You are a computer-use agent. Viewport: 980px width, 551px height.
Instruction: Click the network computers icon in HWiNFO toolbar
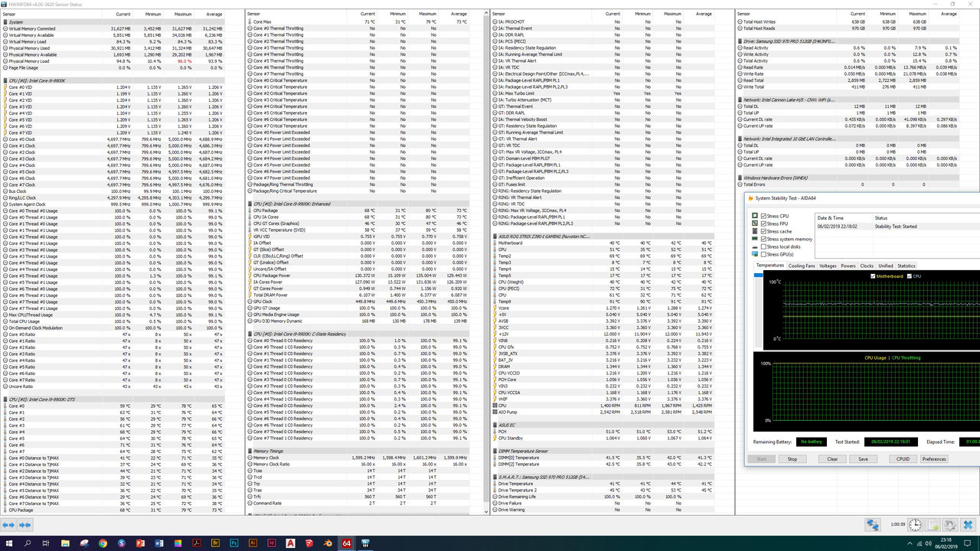pyautogui.click(x=873, y=525)
